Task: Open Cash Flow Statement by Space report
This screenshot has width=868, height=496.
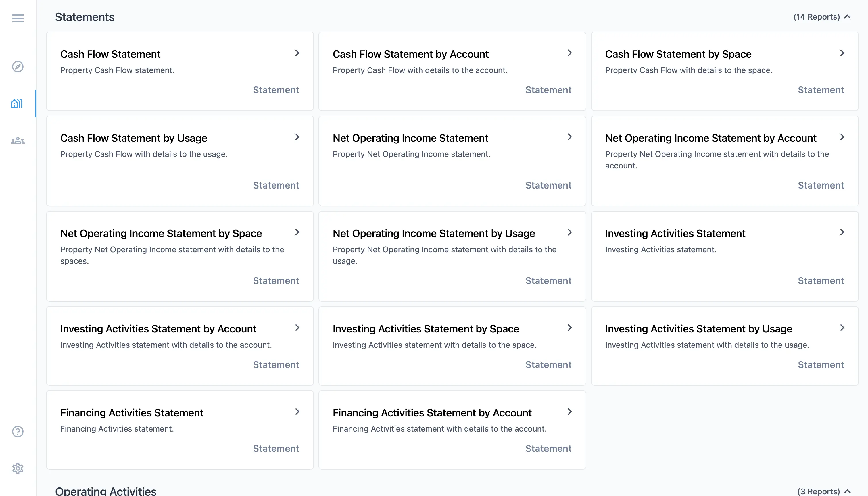Action: [x=678, y=54]
